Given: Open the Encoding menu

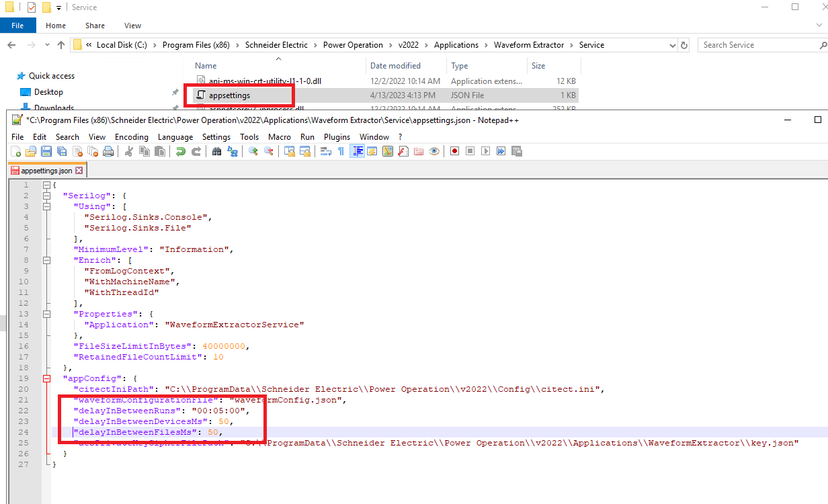Looking at the screenshot, I should click(132, 136).
